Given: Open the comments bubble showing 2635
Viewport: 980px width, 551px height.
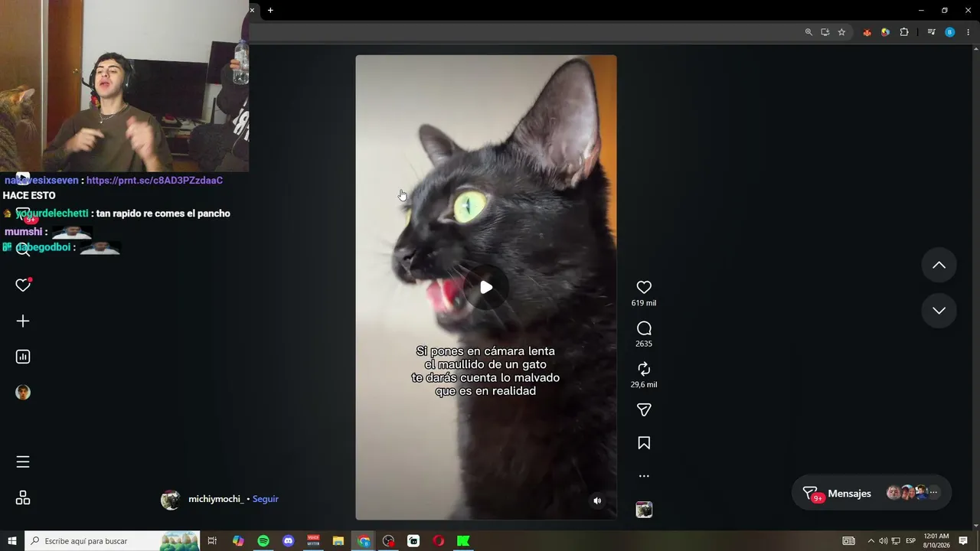Looking at the screenshot, I should click(644, 328).
